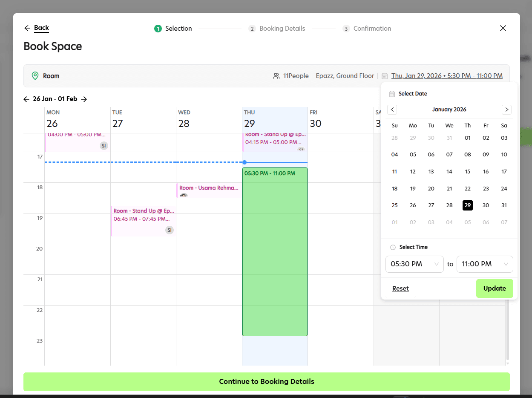Go to previous week arrow
Screen dimensions: 532x398
(x=26, y=99)
